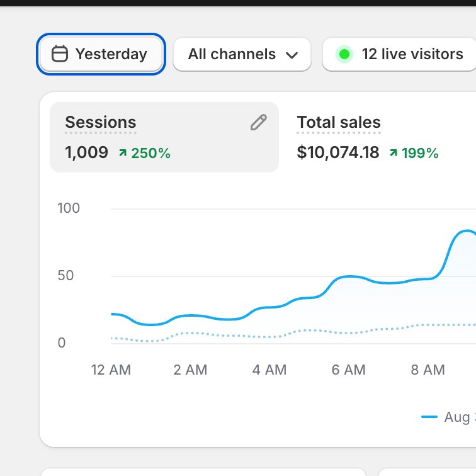Open the 12 live visitors view

point(399,54)
